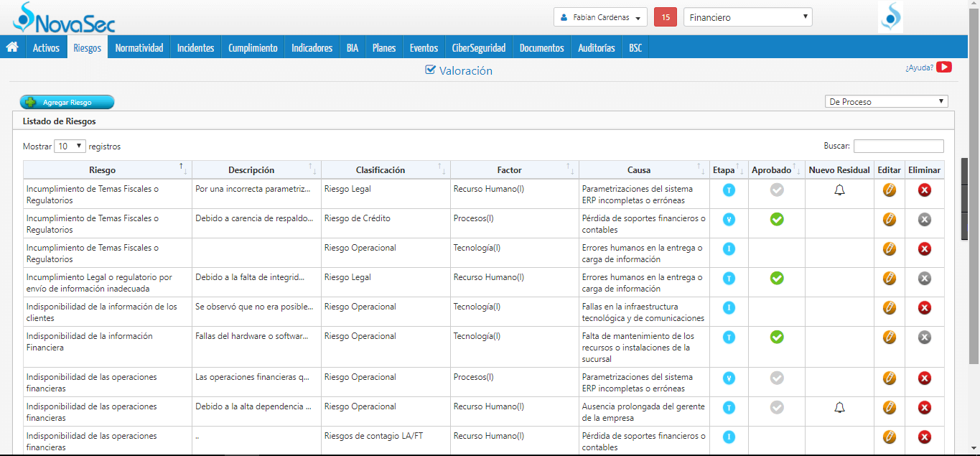Click the NovaSec logo

pyautogui.click(x=64, y=18)
